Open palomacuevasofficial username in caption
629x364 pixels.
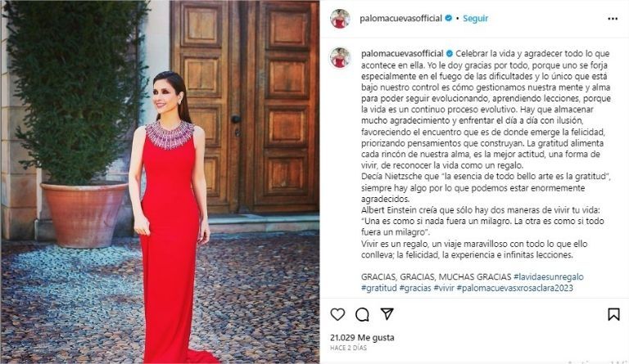(402, 54)
